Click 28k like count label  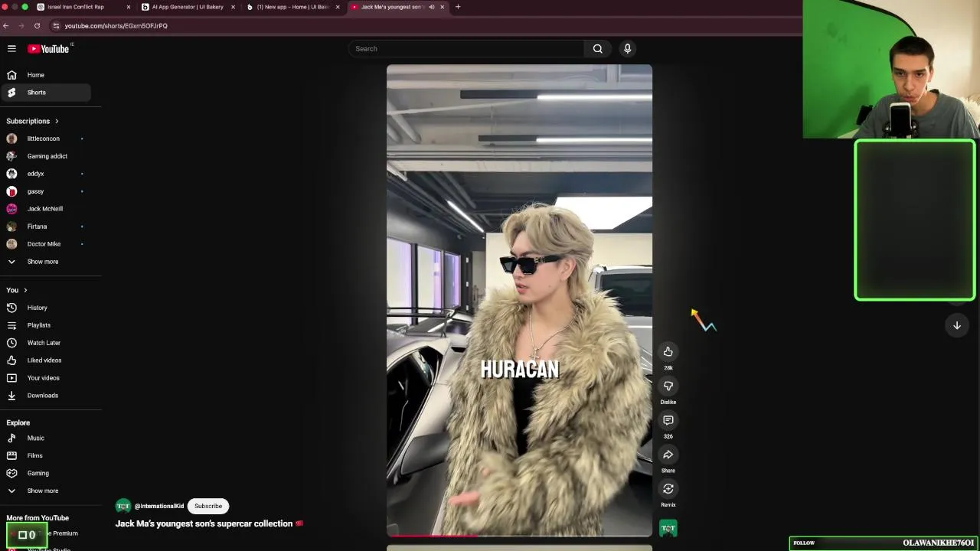tap(668, 368)
